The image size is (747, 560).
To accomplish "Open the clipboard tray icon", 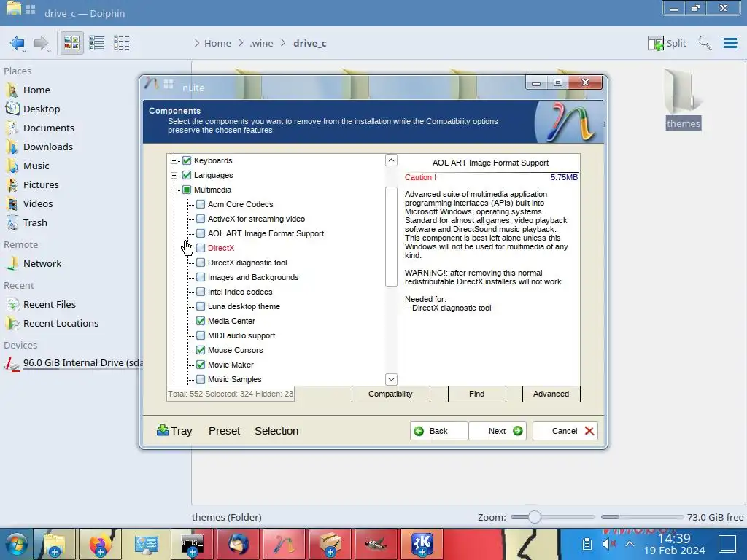I will click(587, 544).
